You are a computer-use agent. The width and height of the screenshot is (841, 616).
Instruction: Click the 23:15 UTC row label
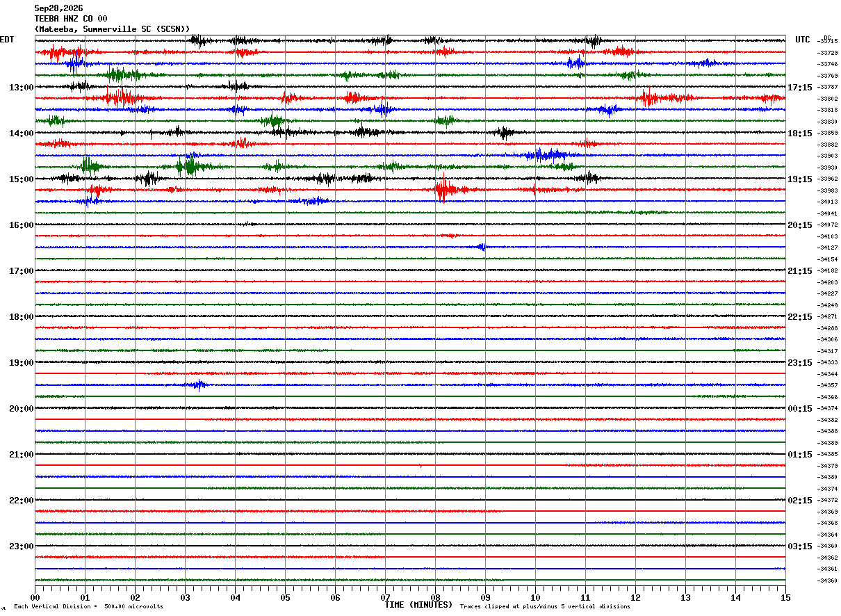800,362
